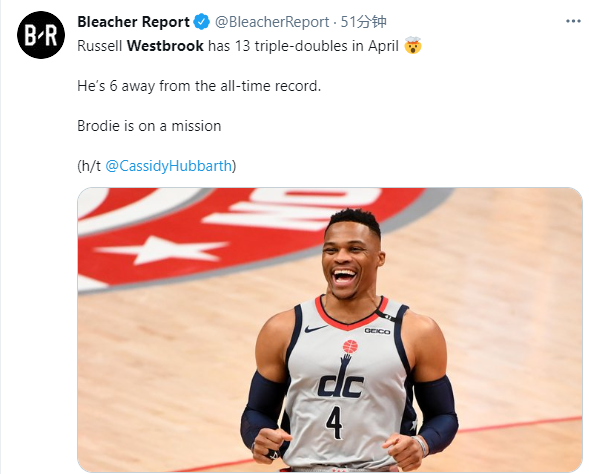Click the blue verified badge
The width and height of the screenshot is (589, 474).
[202, 22]
